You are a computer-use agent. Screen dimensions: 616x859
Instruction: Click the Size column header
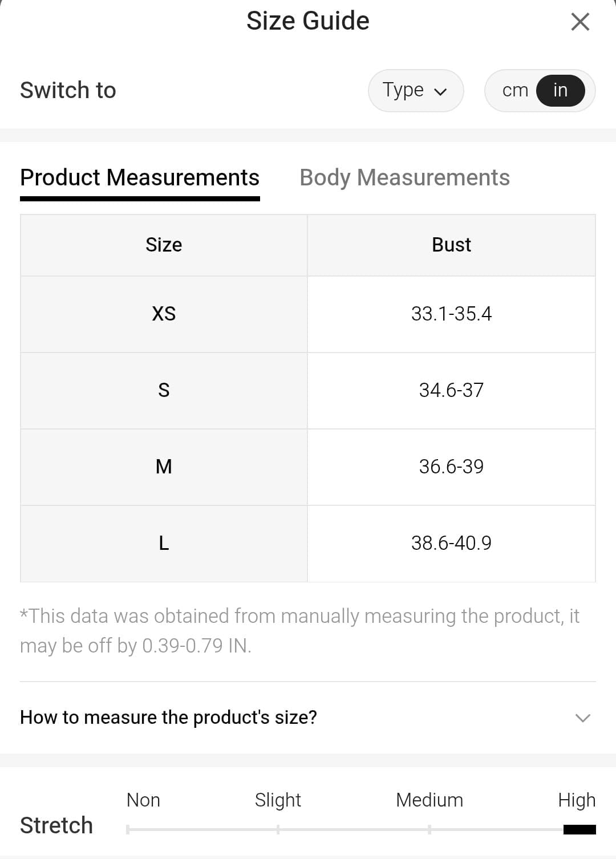[x=164, y=245]
